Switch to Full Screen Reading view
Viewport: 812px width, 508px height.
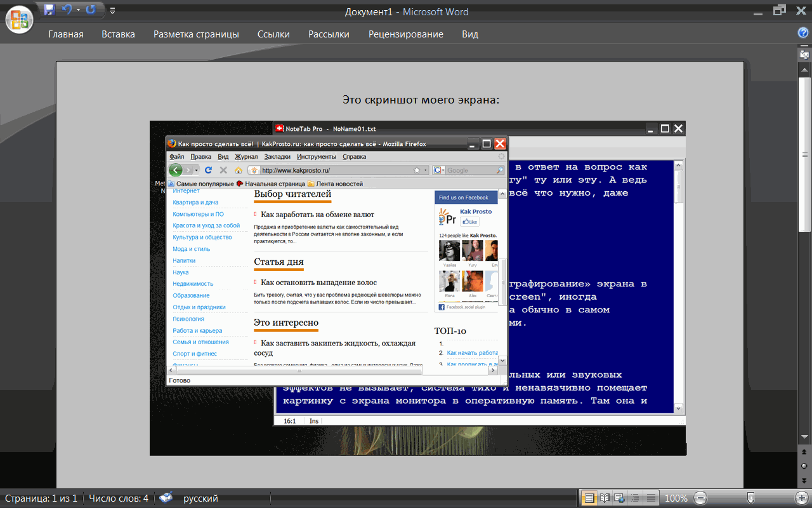[605, 498]
